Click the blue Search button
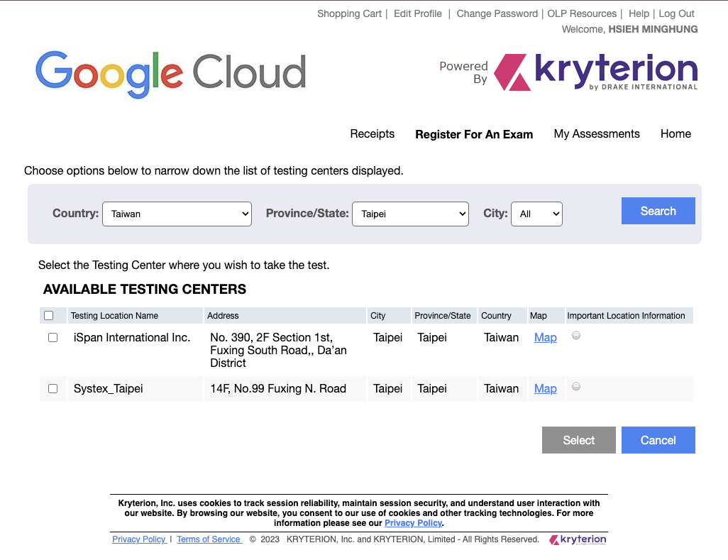Viewport: 728px width, 560px height. coord(658,211)
